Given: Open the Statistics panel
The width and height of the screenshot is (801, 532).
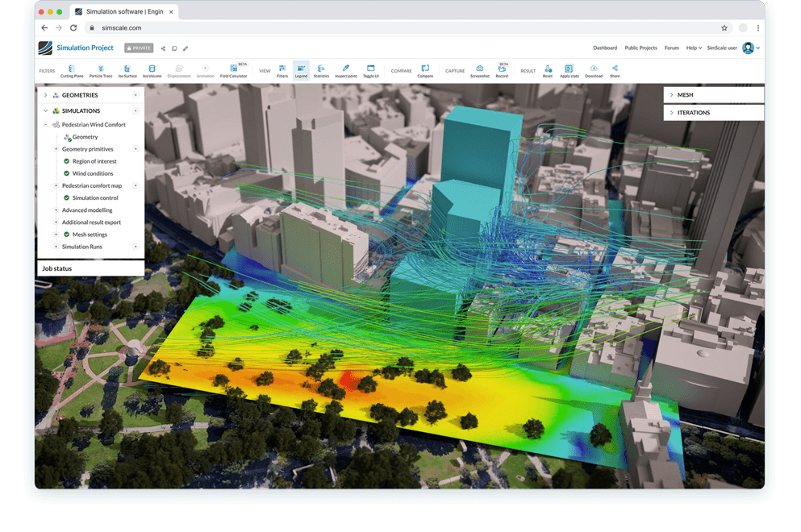Looking at the screenshot, I should (x=321, y=70).
